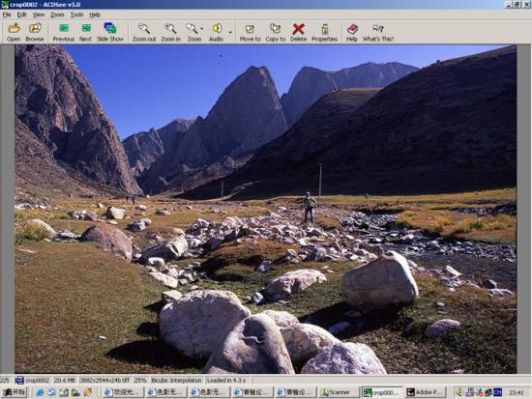Open the Edit menu

(21, 14)
